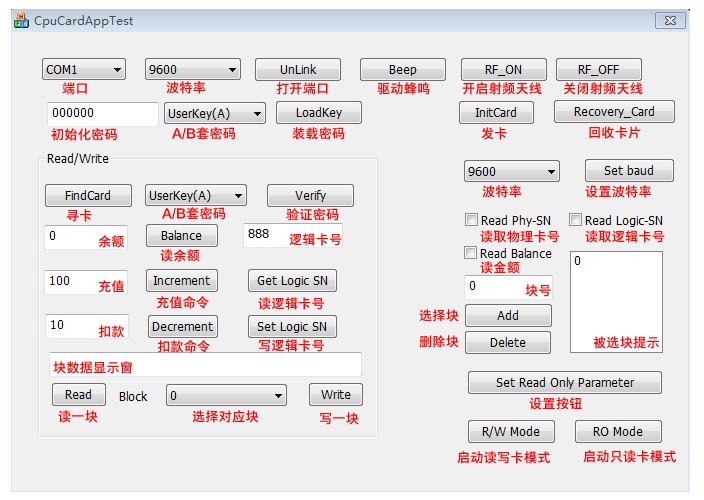
Task: Open the Block number dropdown
Action: coord(226,395)
